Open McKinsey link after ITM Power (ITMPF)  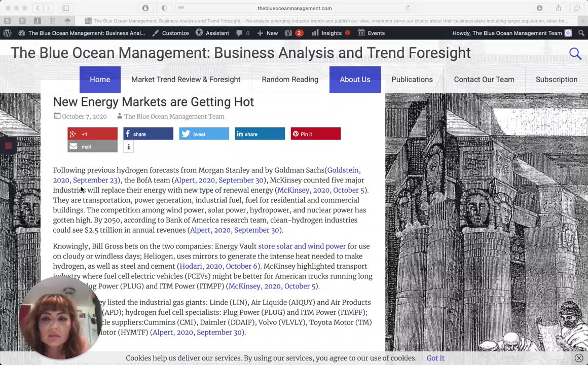(272, 286)
